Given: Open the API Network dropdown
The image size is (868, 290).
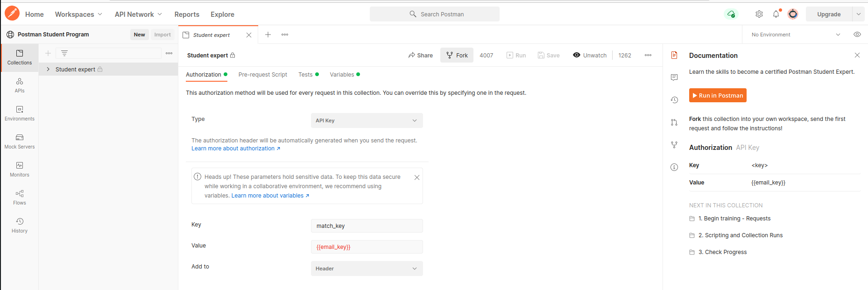Looking at the screenshot, I should click(x=138, y=14).
